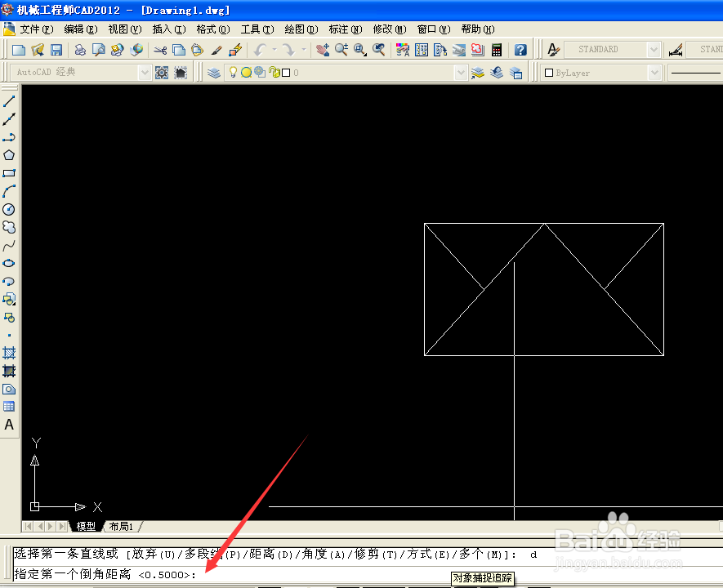Create a new drawing file
Viewport: 723px width, 588px height.
(x=19, y=50)
